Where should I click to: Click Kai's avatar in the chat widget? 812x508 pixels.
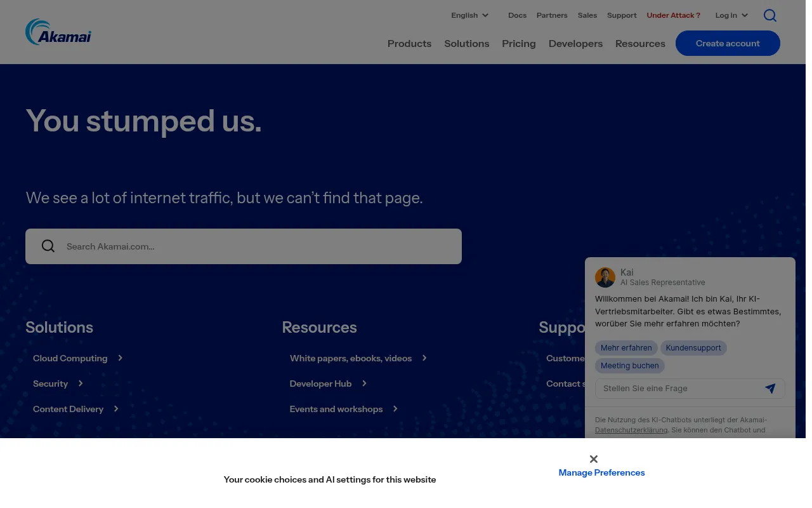click(x=605, y=277)
